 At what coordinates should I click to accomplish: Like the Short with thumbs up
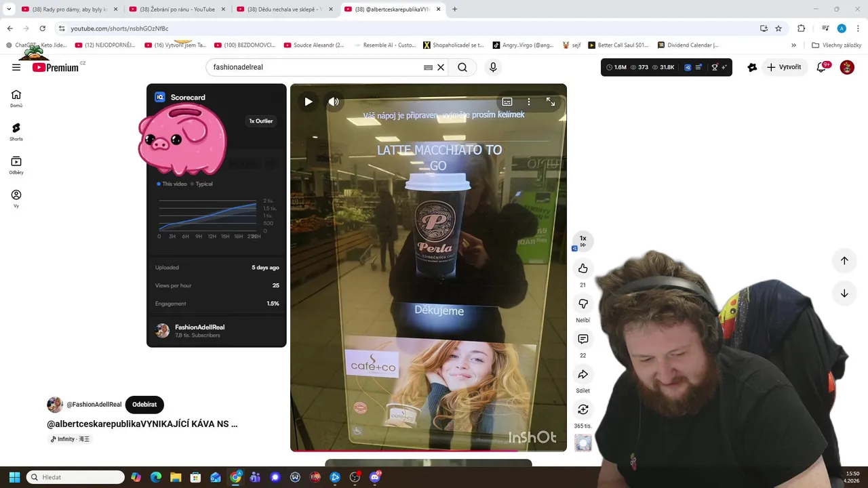tap(583, 268)
